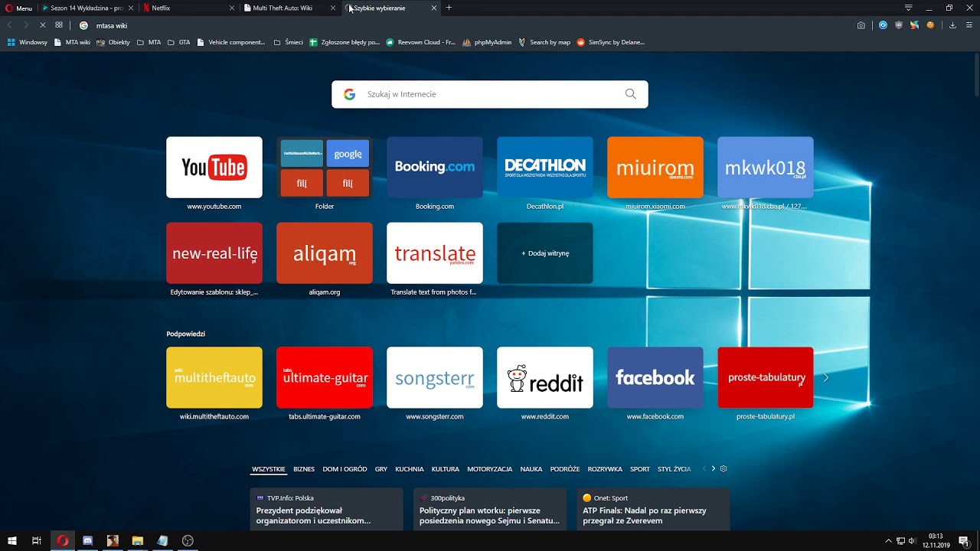Open the downloads icon
This screenshot has width=980, height=551.
click(952, 25)
